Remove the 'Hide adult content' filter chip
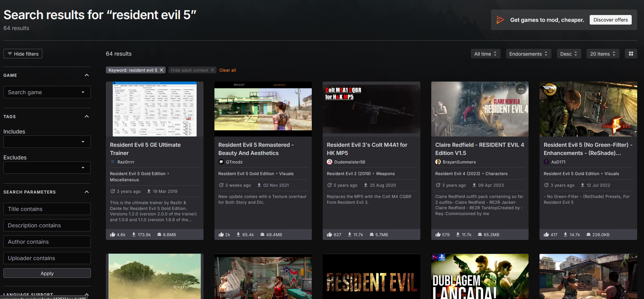The width and height of the screenshot is (644, 299). point(212,70)
